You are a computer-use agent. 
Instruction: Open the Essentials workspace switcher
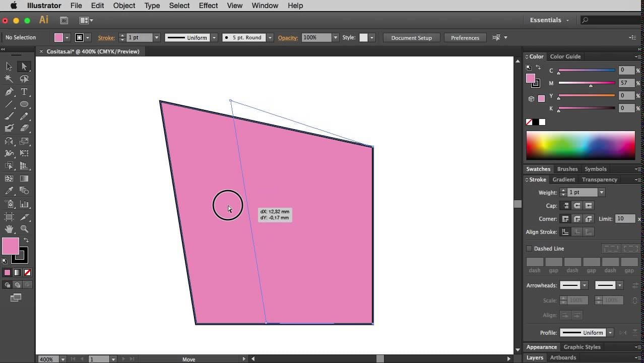tap(549, 20)
